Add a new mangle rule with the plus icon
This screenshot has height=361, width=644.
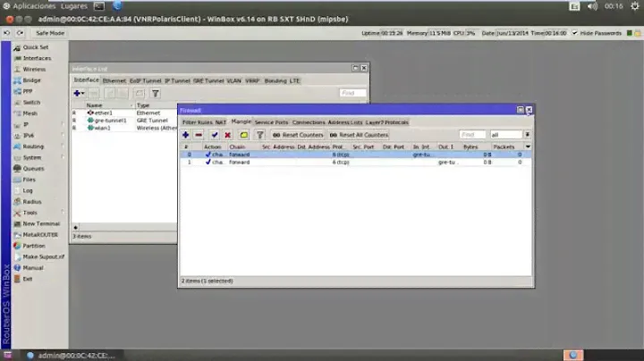(x=186, y=134)
